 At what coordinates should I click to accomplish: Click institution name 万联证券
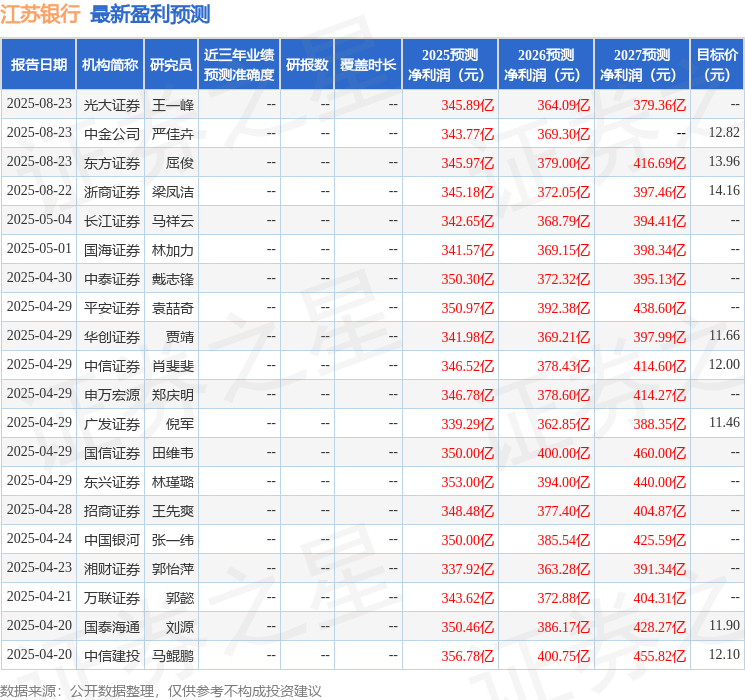pos(112,597)
